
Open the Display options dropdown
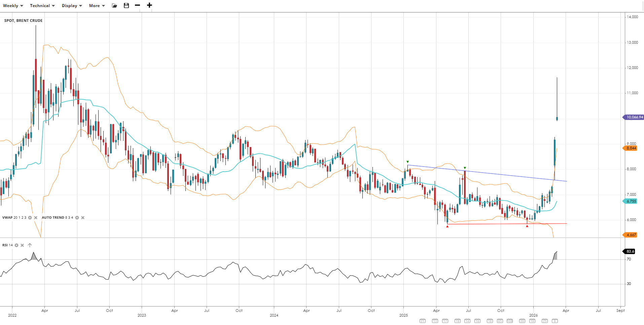tap(72, 6)
